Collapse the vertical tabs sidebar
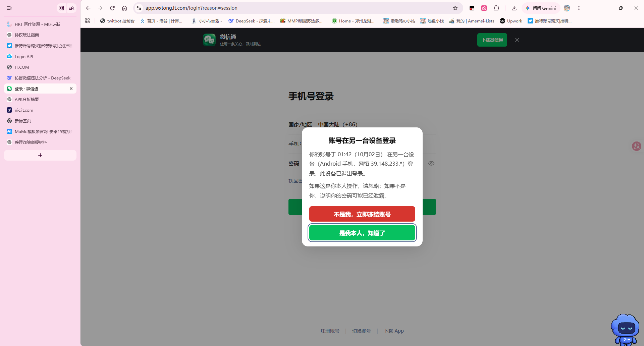Screen dimensions: 644x346 point(9,8)
